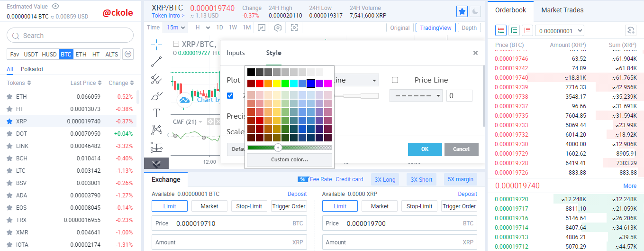Adjust the color opacity slider handle
The image size is (644, 251).
pyautogui.click(x=278, y=148)
